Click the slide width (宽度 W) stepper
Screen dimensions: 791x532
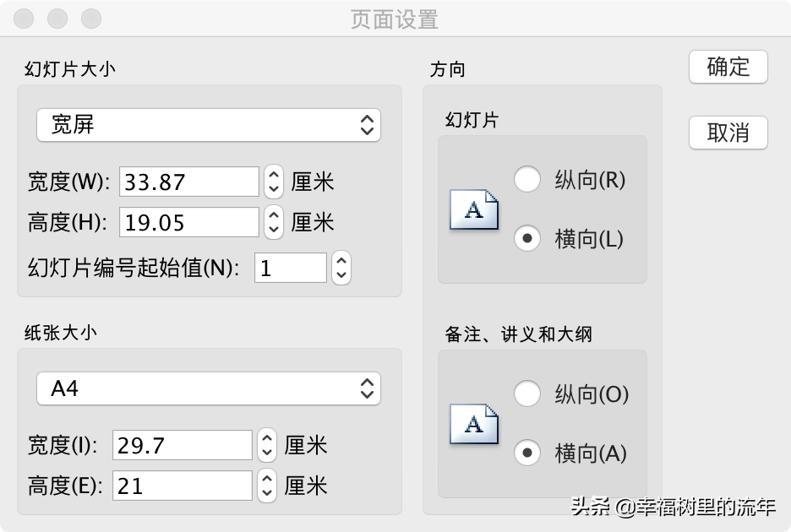pyautogui.click(x=273, y=181)
